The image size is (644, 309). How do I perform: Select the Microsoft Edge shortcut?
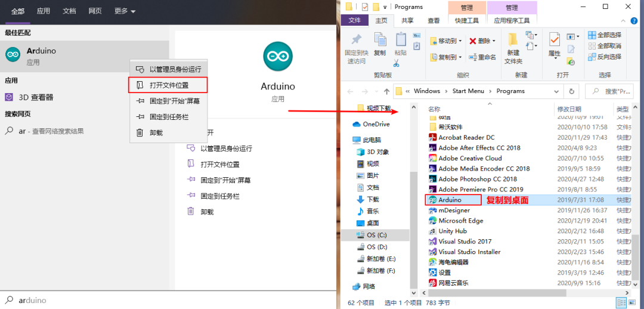pyautogui.click(x=460, y=221)
